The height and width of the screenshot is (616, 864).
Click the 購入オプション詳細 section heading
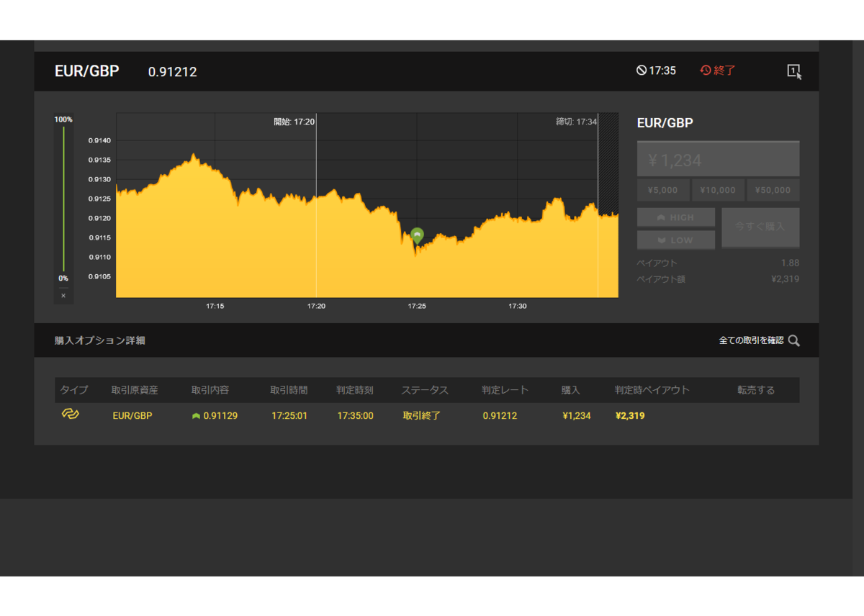point(100,340)
